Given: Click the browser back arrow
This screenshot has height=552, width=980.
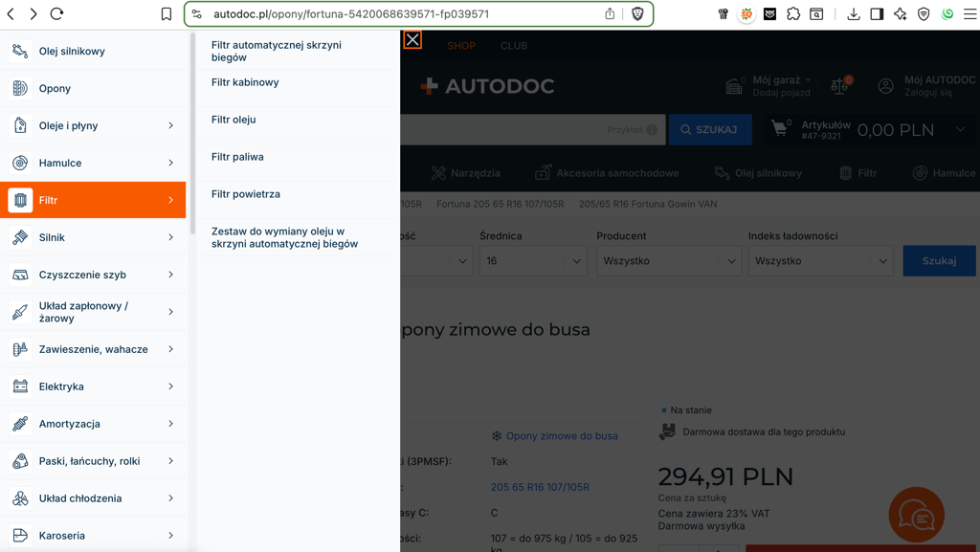Looking at the screenshot, I should 11,13.
